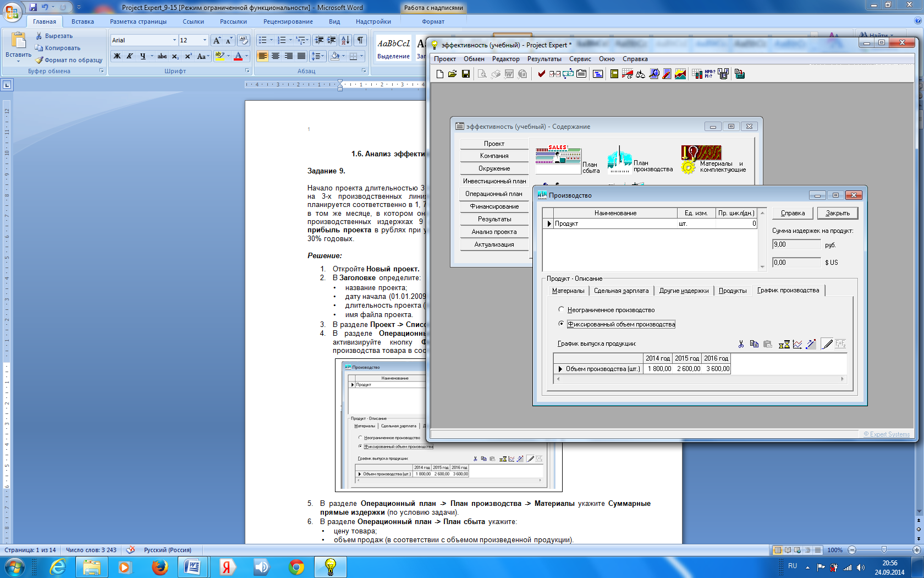Click the red checkmark toolbar icon

pos(541,74)
